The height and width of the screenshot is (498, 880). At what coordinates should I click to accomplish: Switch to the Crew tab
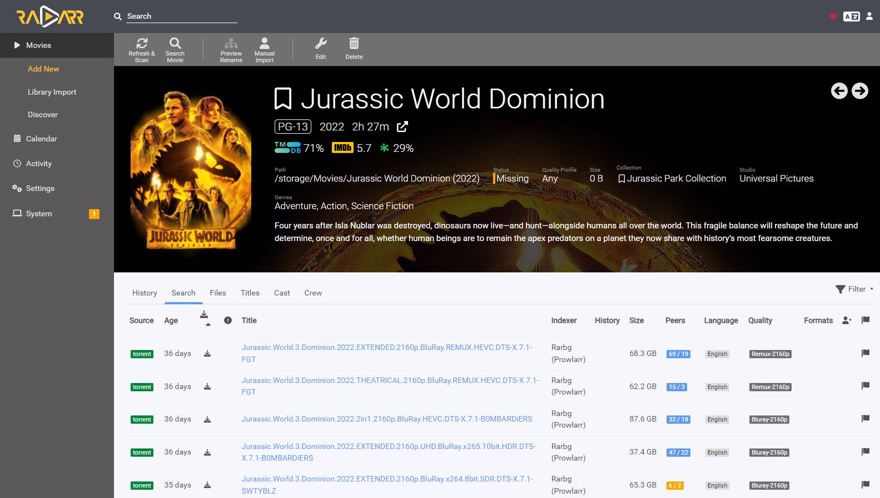pyautogui.click(x=313, y=293)
